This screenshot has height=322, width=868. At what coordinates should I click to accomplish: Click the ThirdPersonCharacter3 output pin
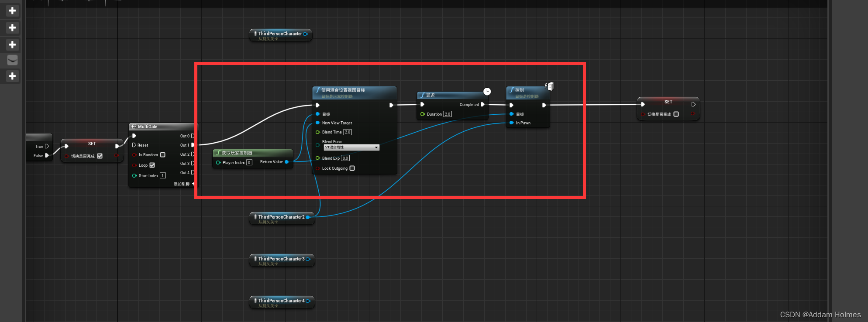(308, 259)
